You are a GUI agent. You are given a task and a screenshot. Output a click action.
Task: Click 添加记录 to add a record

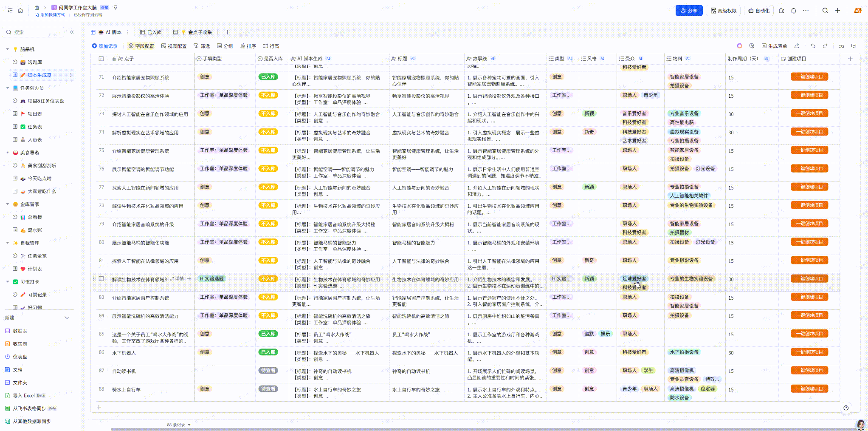click(x=104, y=46)
